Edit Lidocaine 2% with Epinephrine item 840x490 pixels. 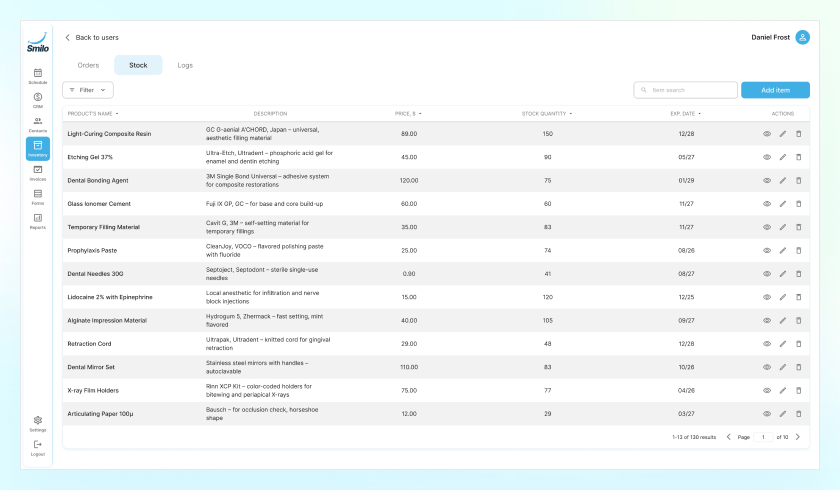783,297
